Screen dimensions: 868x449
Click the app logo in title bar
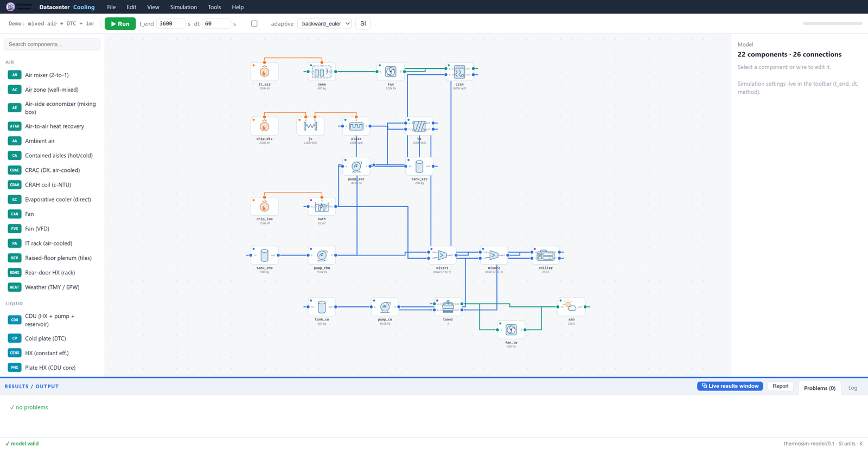click(10, 7)
